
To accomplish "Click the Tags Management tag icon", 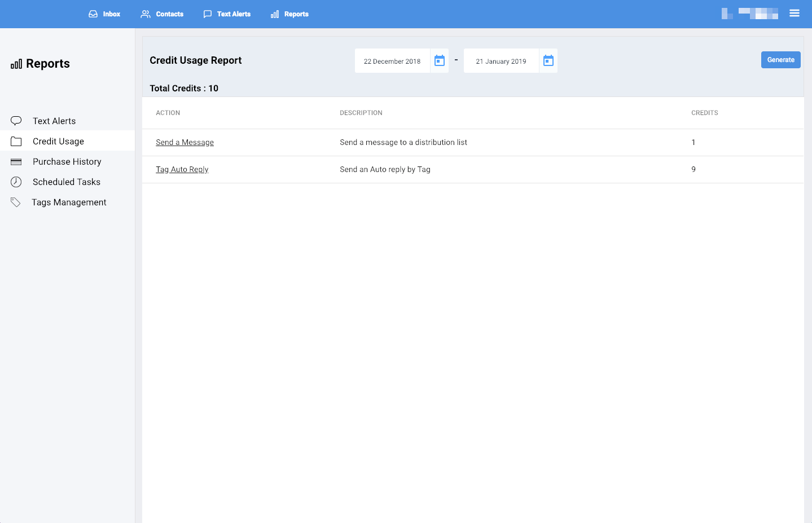I will [16, 202].
